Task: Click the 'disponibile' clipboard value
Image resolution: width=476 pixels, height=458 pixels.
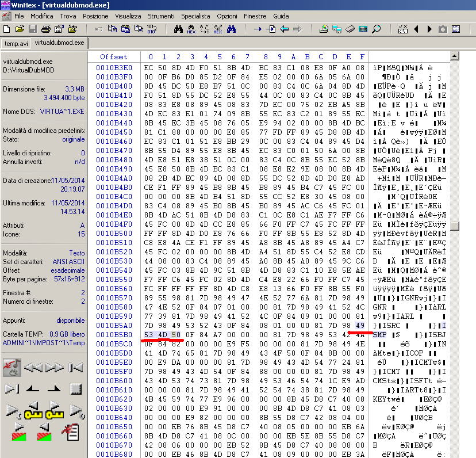Action: click(x=71, y=320)
